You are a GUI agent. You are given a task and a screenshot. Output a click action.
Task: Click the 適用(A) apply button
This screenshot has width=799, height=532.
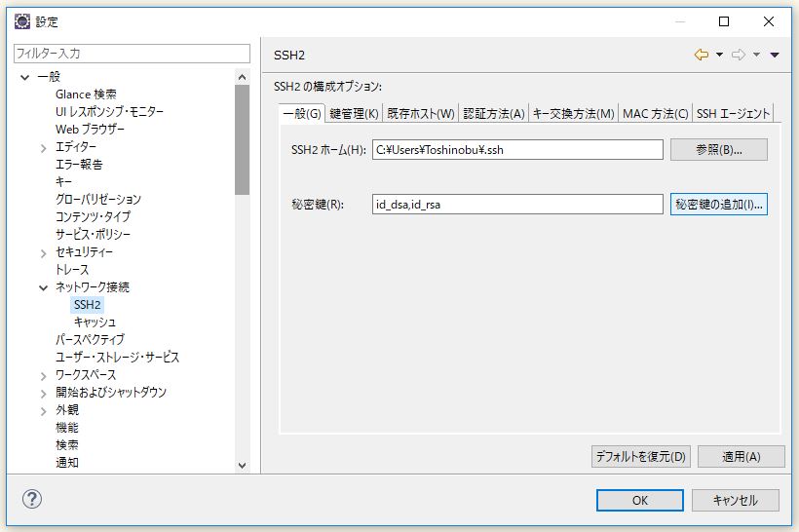click(x=741, y=457)
